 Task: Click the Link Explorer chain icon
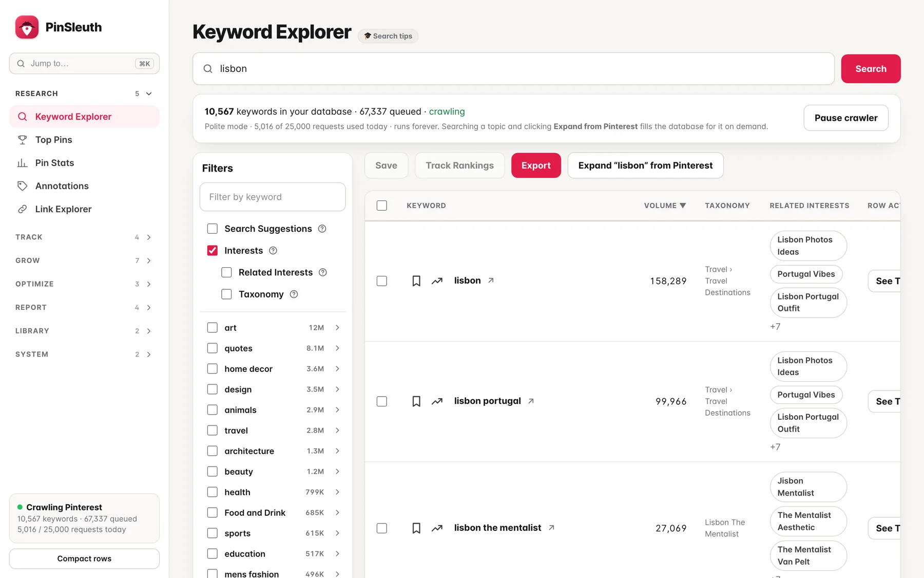tap(22, 209)
